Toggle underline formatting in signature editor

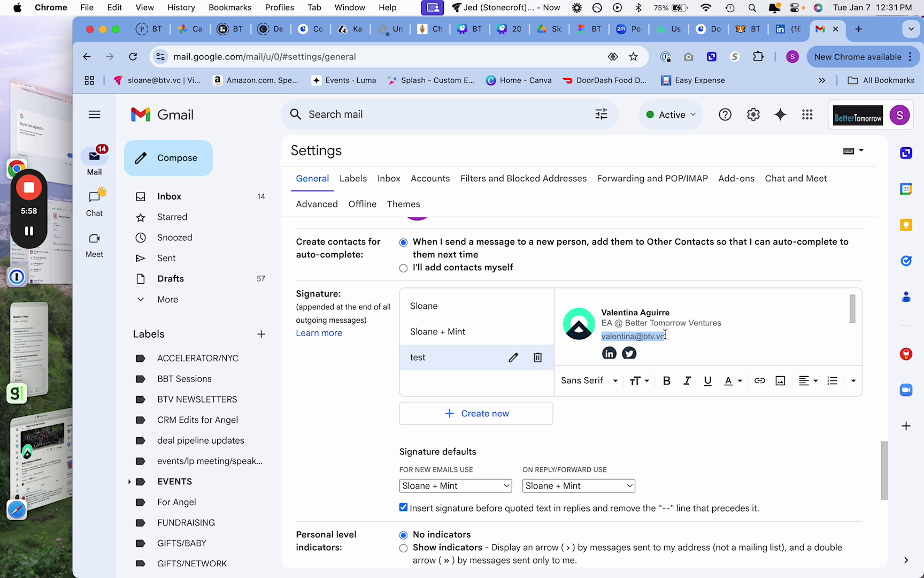[x=707, y=381]
